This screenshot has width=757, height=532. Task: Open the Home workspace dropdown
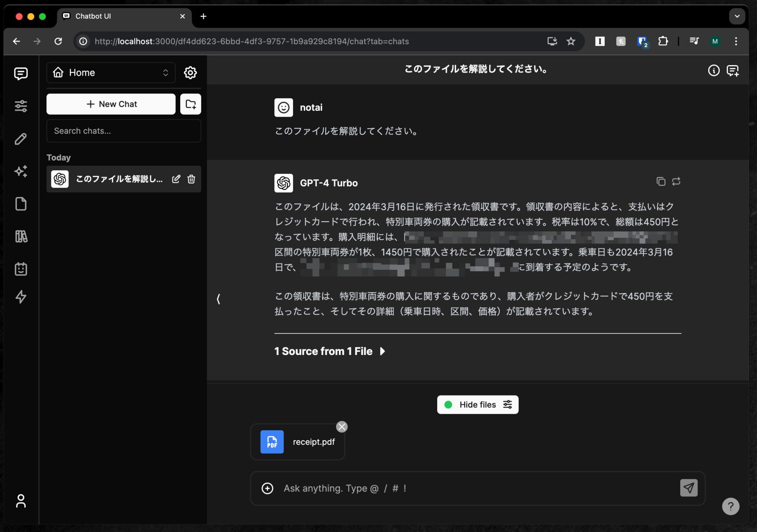tap(111, 73)
